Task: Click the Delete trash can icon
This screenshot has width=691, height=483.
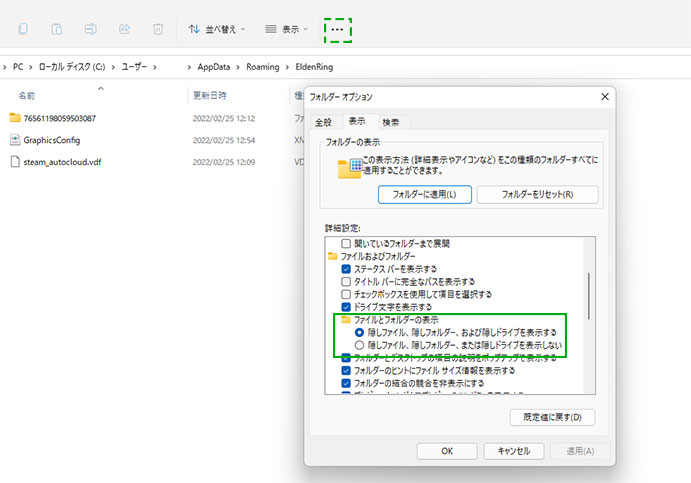Action: tap(158, 30)
